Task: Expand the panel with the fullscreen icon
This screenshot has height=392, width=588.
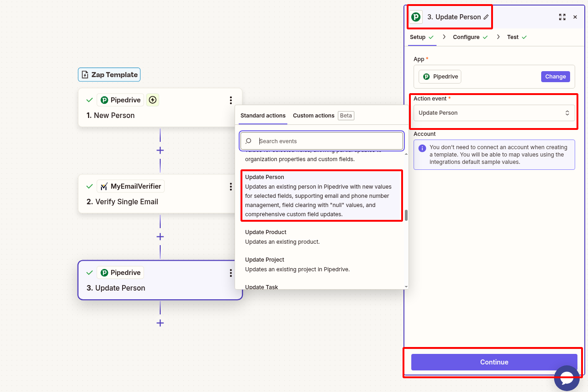Action: click(x=562, y=17)
